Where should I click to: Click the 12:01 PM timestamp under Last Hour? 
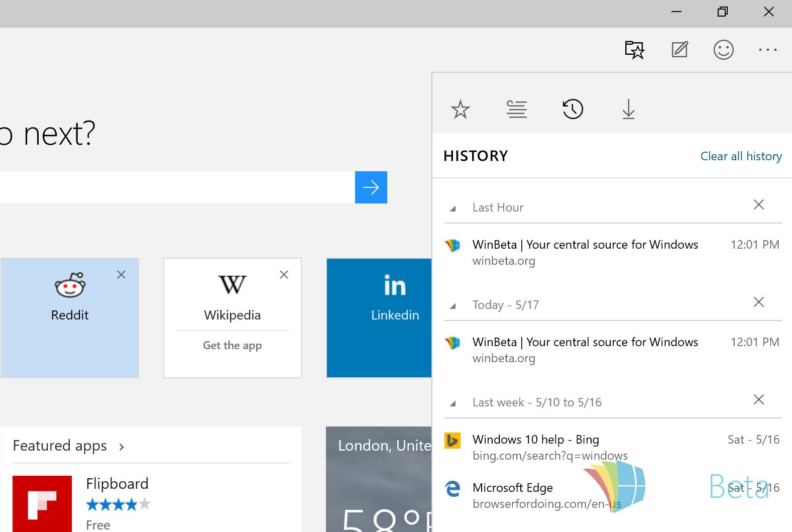[755, 245]
